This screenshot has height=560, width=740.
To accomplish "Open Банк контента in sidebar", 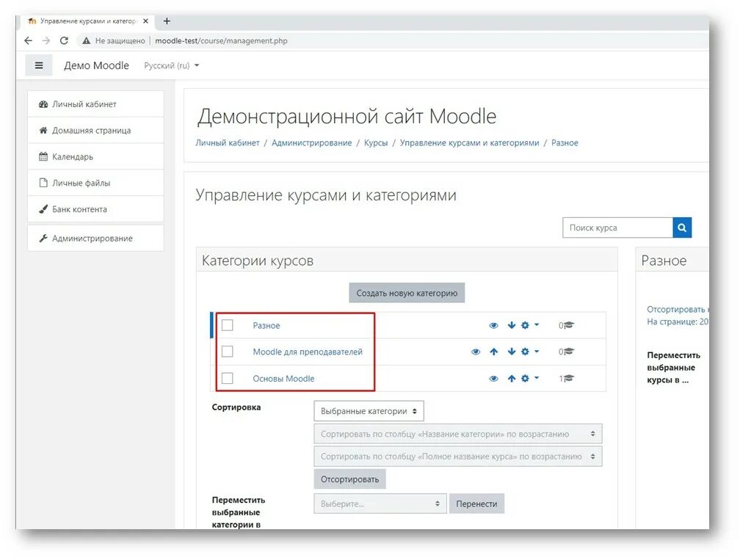I will coord(95,209).
